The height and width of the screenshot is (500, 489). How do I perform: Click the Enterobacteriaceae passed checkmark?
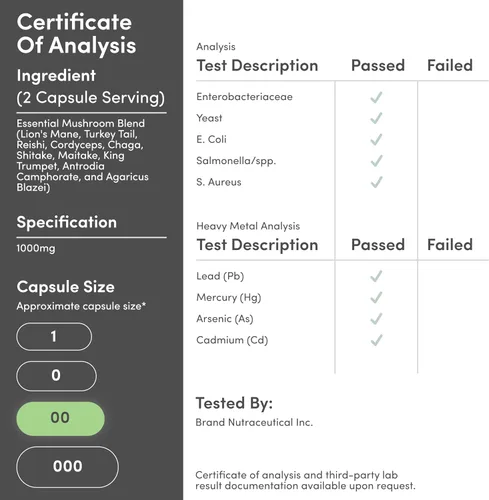376,97
